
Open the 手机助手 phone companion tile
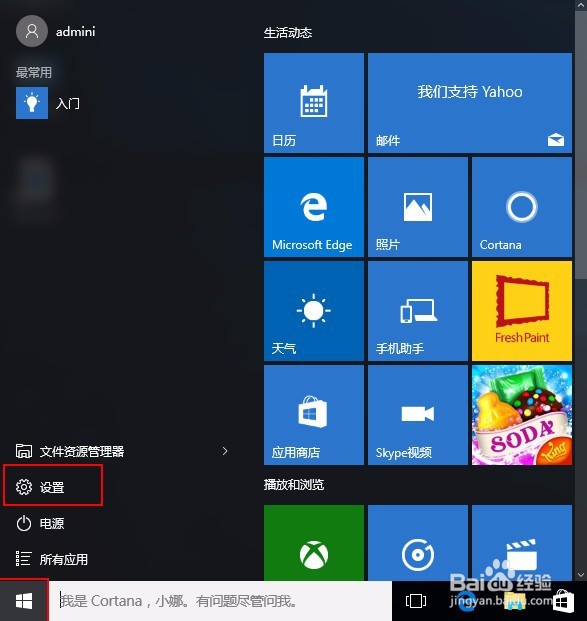[x=418, y=311]
